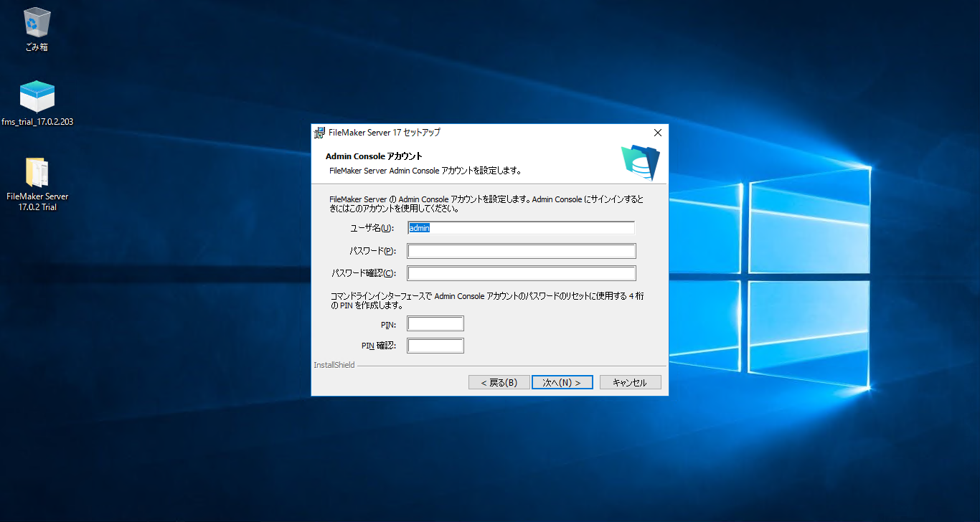Image resolution: width=980 pixels, height=522 pixels.
Task: Open the FileMaker Server 17.0.2 Trial folder
Action: point(37,170)
